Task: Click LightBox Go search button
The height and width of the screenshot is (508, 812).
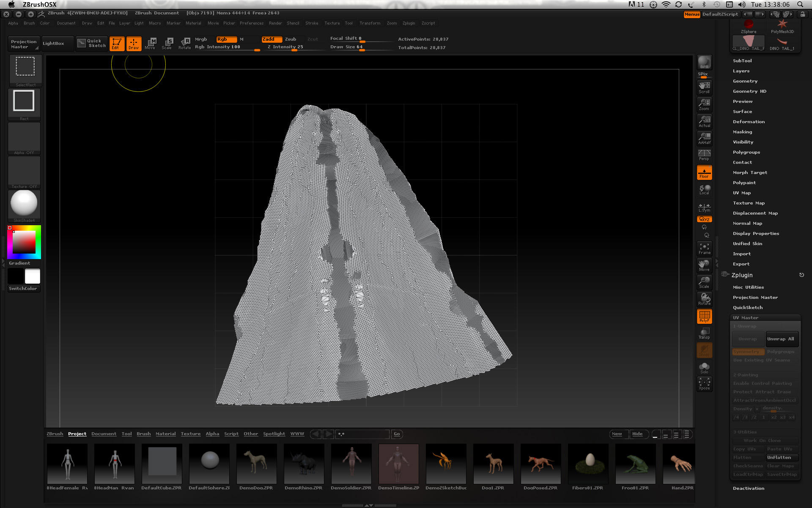Action: click(x=397, y=434)
